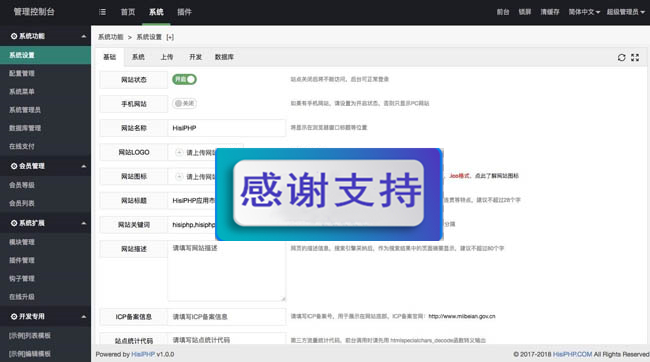Click 系统功能 in the breadcrumb
650x362 pixels.
click(111, 37)
